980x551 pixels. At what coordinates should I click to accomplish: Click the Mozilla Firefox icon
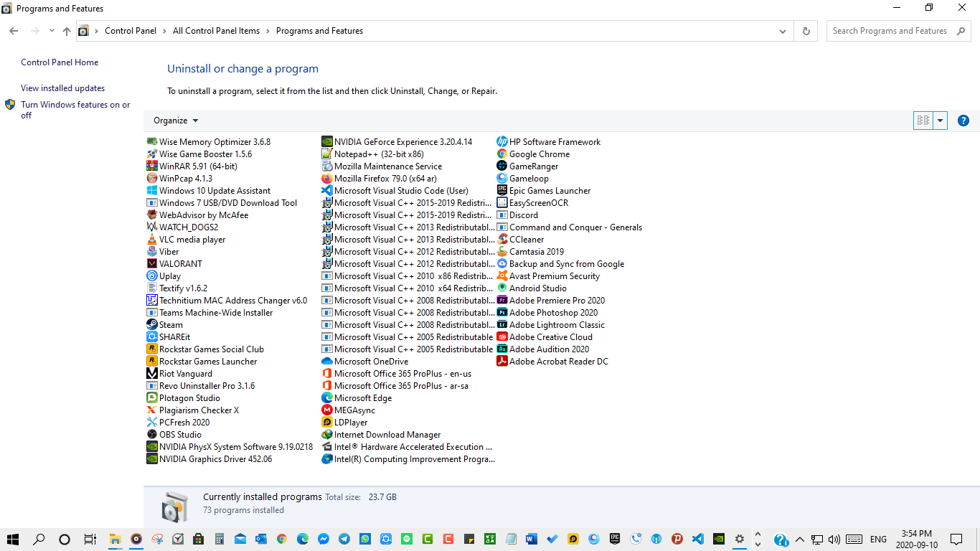point(327,179)
